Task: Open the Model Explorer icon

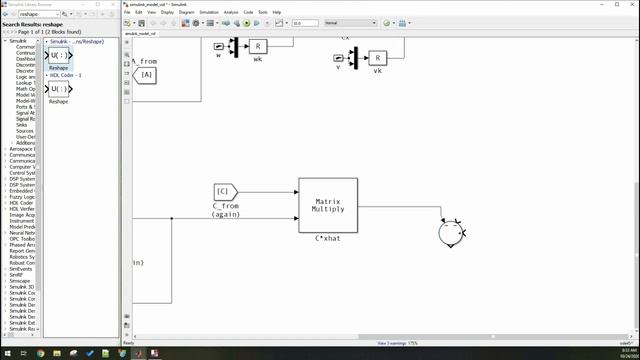Action: (x=210, y=23)
